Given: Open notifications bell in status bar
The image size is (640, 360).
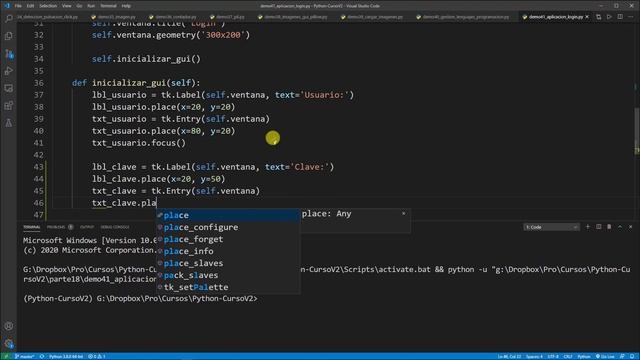Looking at the screenshot, I should coord(631,357).
